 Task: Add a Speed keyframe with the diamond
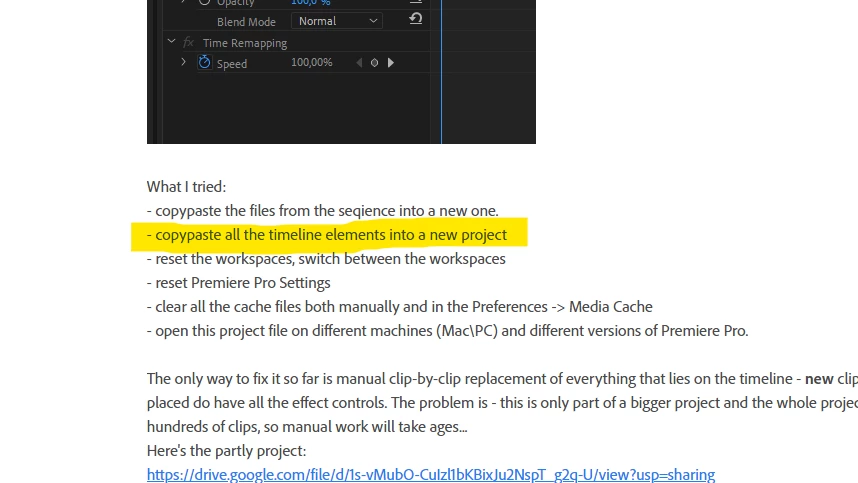coord(374,63)
